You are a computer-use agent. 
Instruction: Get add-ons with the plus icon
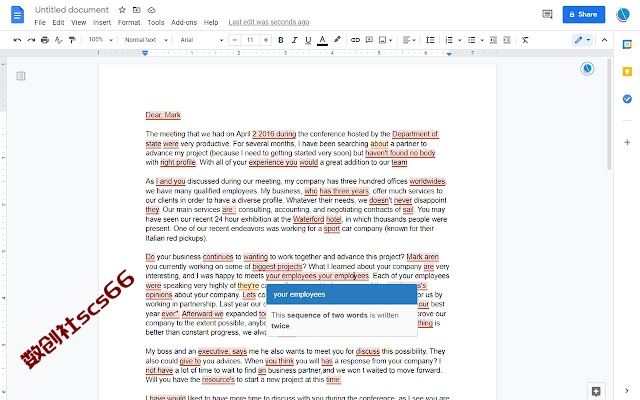tap(627, 142)
